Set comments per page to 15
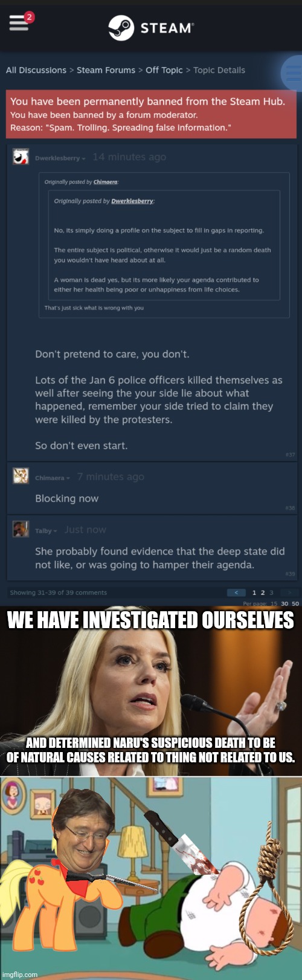 pos(274,603)
